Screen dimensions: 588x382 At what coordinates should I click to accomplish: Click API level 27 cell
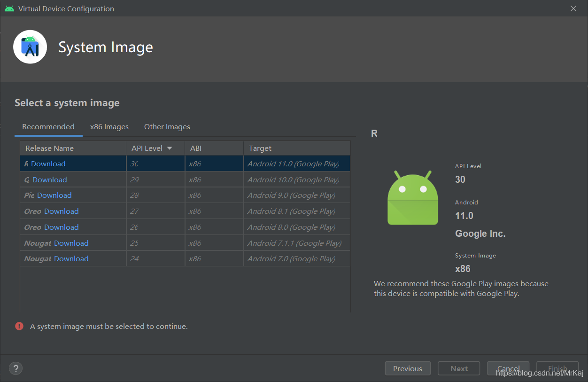coord(155,211)
